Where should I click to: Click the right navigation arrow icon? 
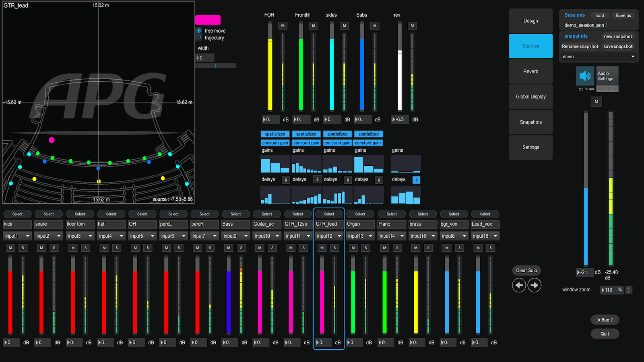pos(534,285)
